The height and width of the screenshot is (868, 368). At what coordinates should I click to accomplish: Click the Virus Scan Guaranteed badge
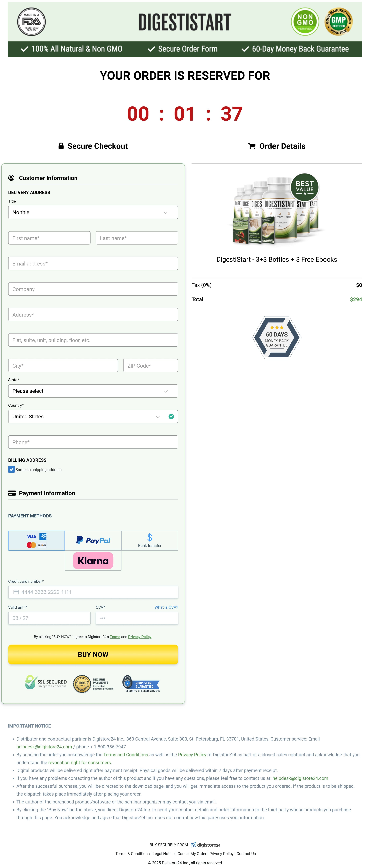tap(141, 684)
